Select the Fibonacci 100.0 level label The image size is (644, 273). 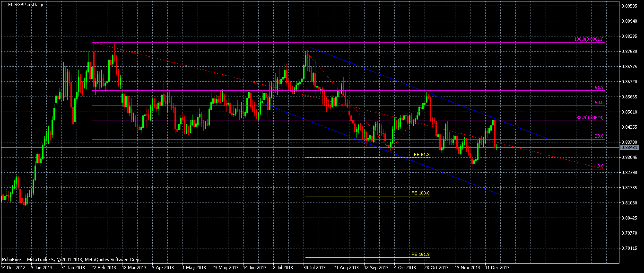pos(589,39)
